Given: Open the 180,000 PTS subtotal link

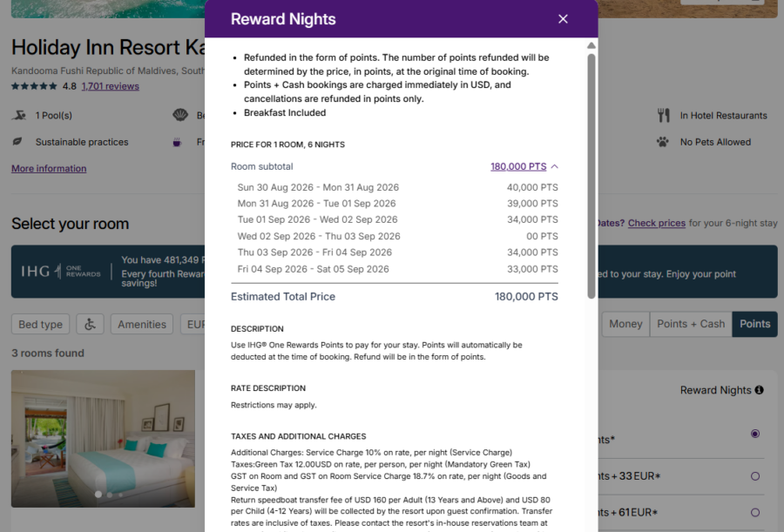Looking at the screenshot, I should [518, 166].
